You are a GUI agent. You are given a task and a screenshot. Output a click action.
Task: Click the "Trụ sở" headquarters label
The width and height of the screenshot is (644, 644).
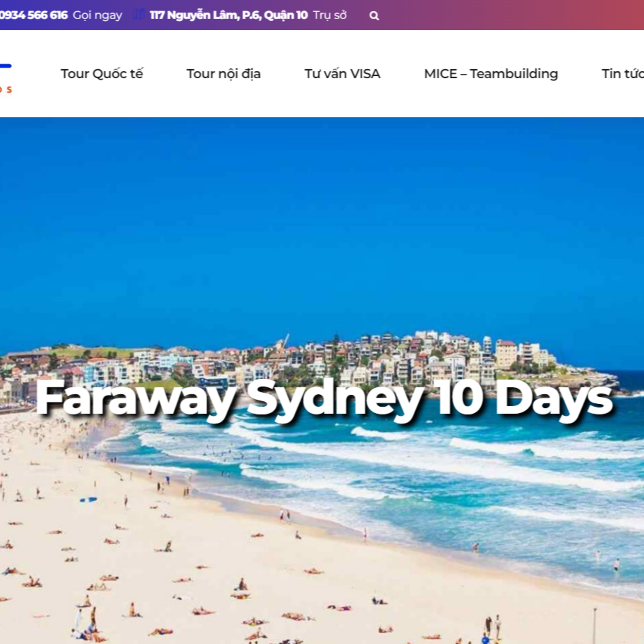[330, 15]
